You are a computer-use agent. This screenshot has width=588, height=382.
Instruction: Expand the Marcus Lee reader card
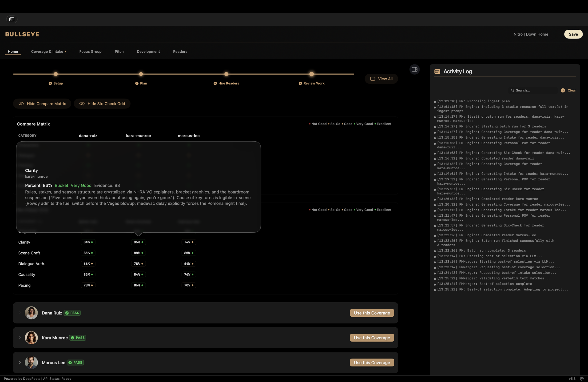click(x=20, y=362)
